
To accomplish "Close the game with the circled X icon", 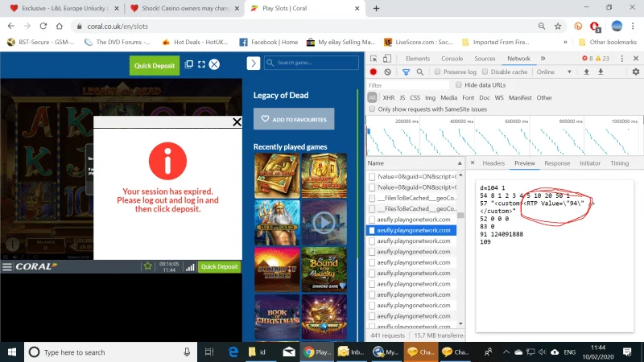I will point(214,64).
